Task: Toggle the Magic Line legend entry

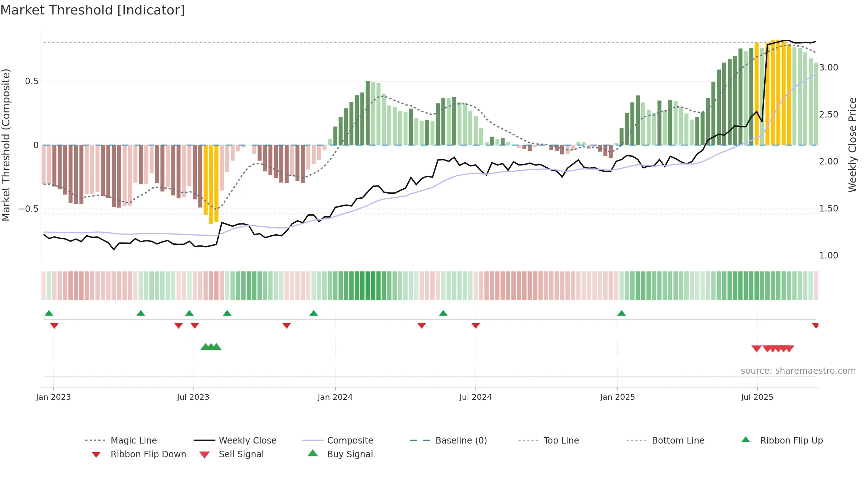Action: [121, 440]
